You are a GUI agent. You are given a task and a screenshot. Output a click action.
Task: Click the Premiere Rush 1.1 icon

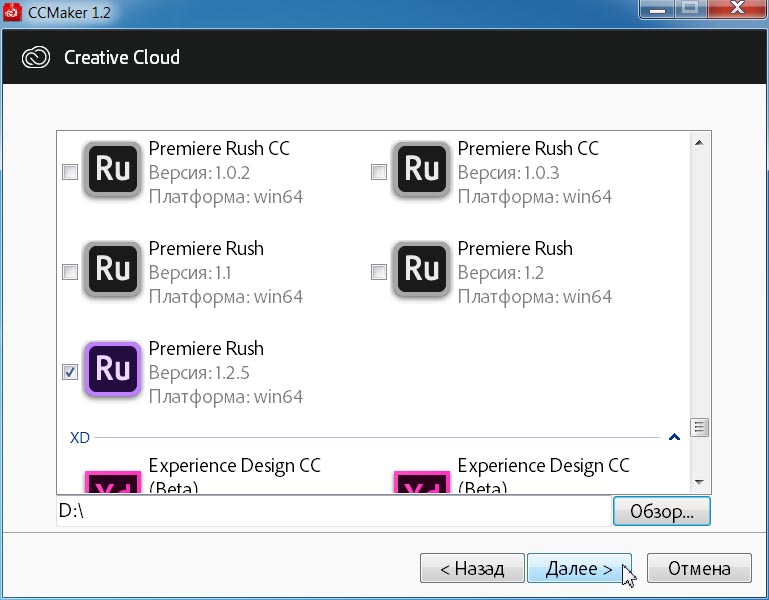point(112,269)
